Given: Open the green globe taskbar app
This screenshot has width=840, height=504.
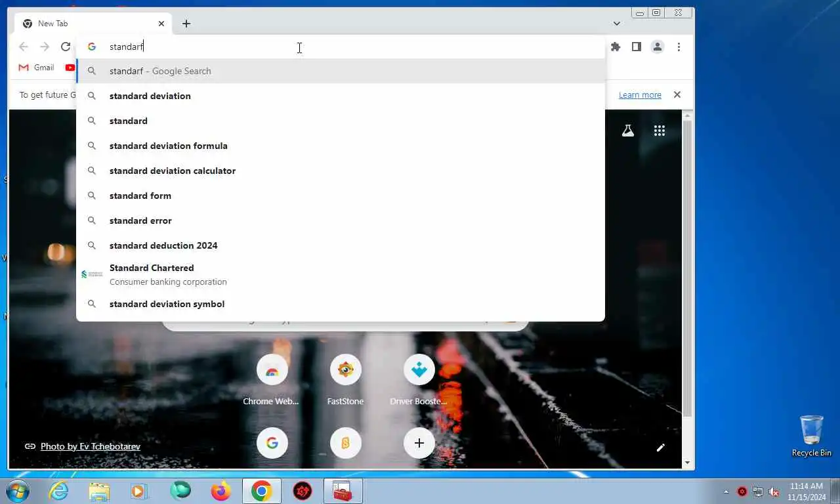Looking at the screenshot, I should tap(180, 491).
